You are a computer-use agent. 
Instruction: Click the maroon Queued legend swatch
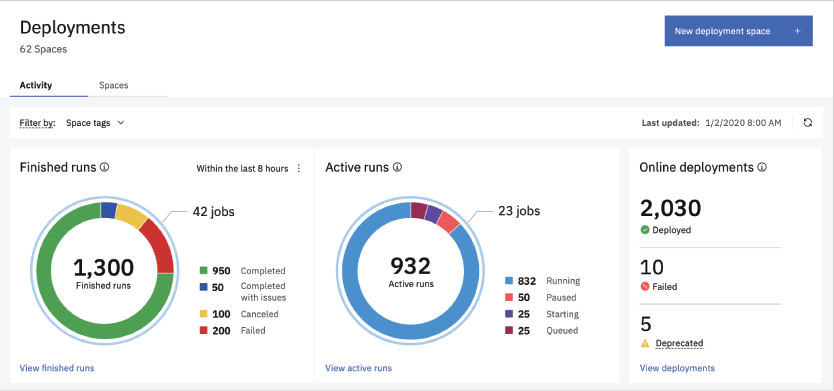point(508,330)
